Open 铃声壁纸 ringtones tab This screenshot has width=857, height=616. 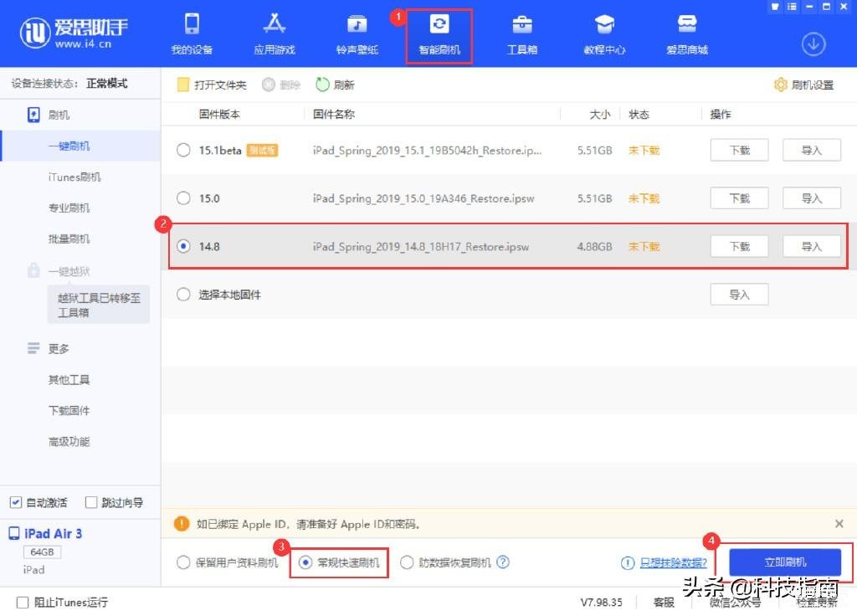tap(357, 33)
